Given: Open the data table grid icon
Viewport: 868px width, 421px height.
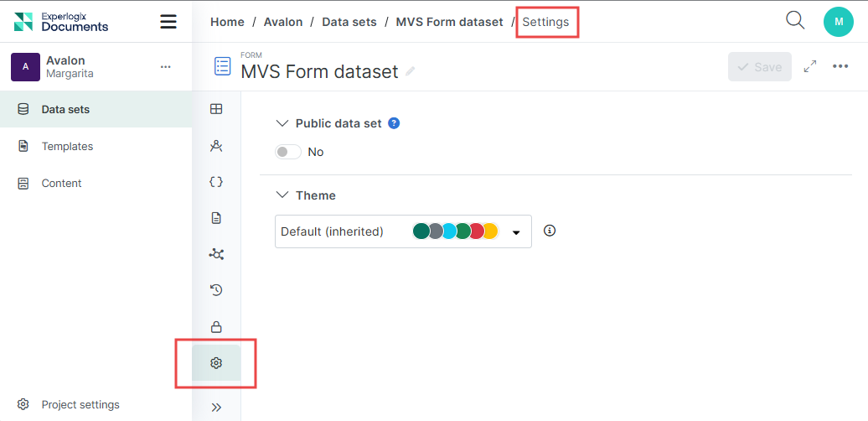Looking at the screenshot, I should click(x=216, y=109).
